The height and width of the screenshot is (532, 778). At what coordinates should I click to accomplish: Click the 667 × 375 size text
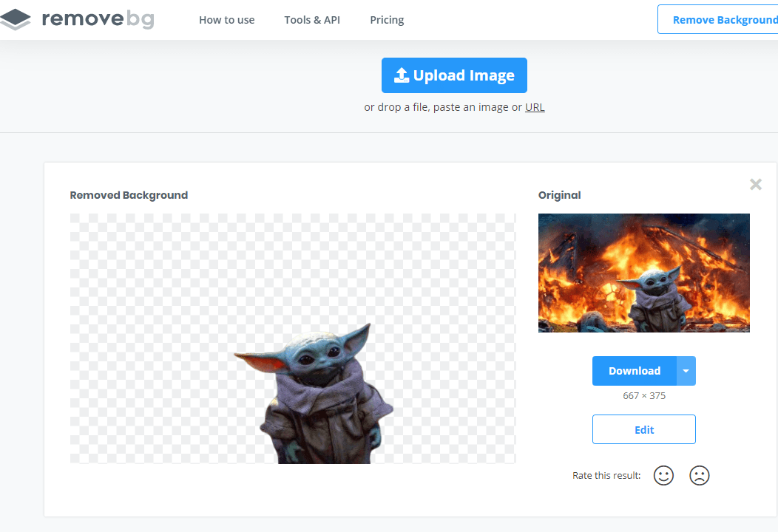644,395
